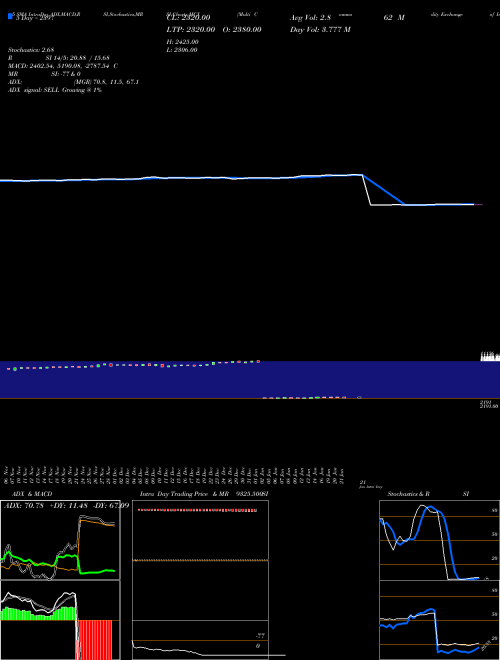Viewport: 500px width, 660px height.
Task: Select the 'LTP: 2320.00' value
Action: 191,29
